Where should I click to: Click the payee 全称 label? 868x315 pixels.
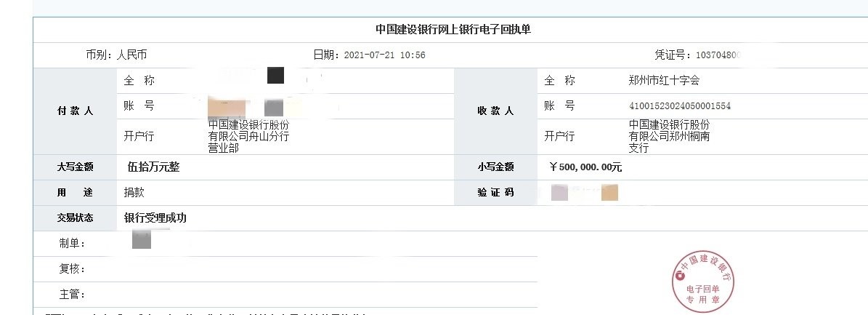[x=560, y=81]
